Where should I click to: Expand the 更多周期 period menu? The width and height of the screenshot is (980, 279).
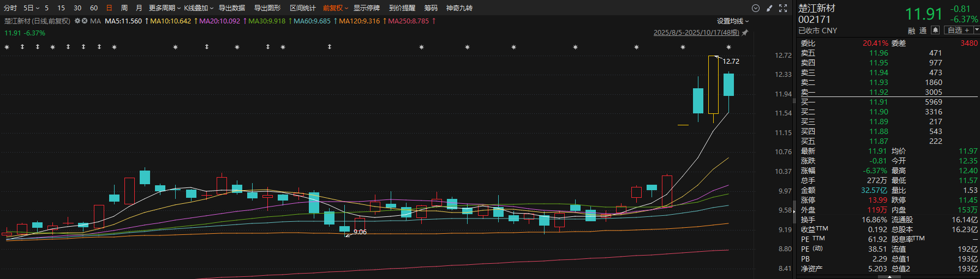(x=164, y=8)
